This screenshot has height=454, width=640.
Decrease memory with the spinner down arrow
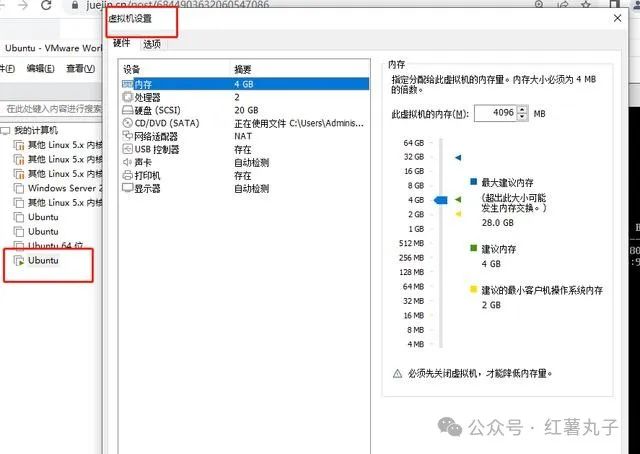tap(522, 117)
